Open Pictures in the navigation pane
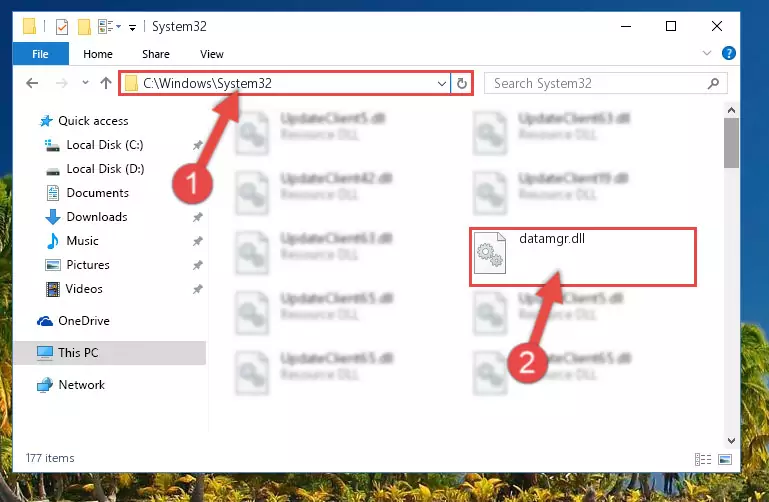 [88, 265]
